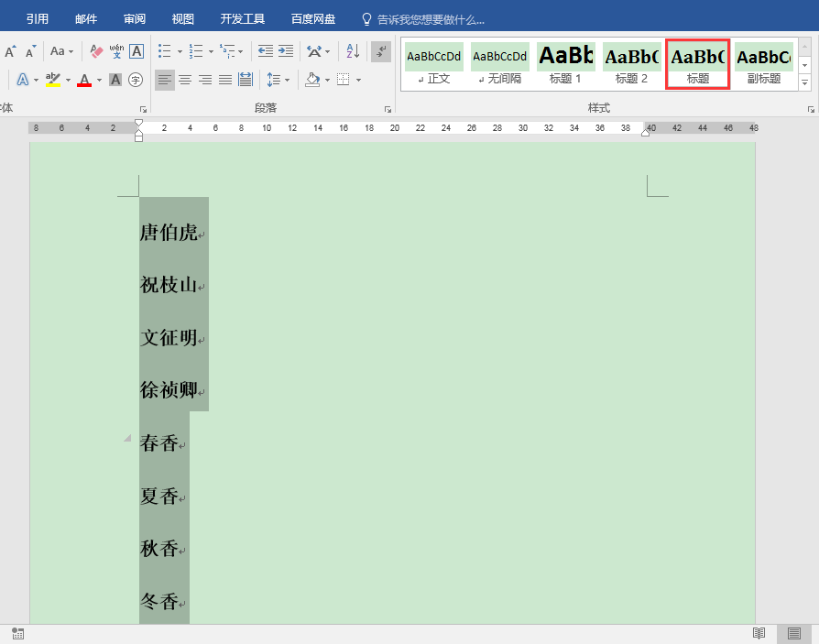Apply the 无间隔 style
The image size is (819, 644).
(x=500, y=64)
